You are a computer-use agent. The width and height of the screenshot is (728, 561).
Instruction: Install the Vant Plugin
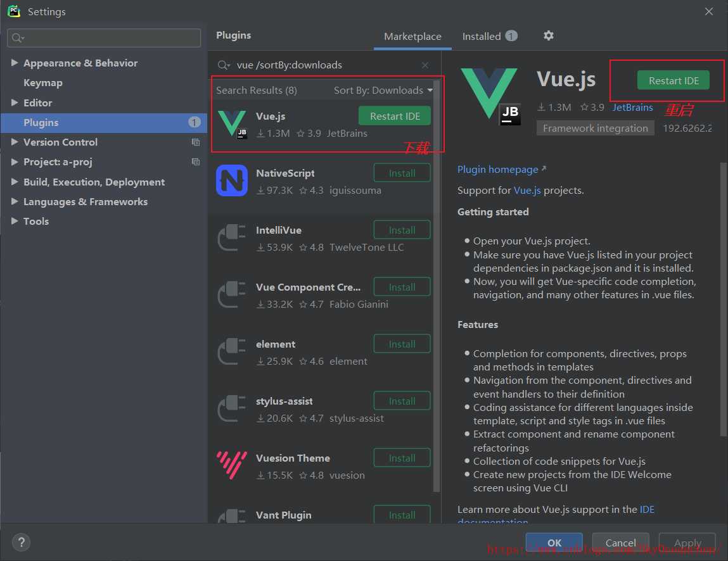402,515
